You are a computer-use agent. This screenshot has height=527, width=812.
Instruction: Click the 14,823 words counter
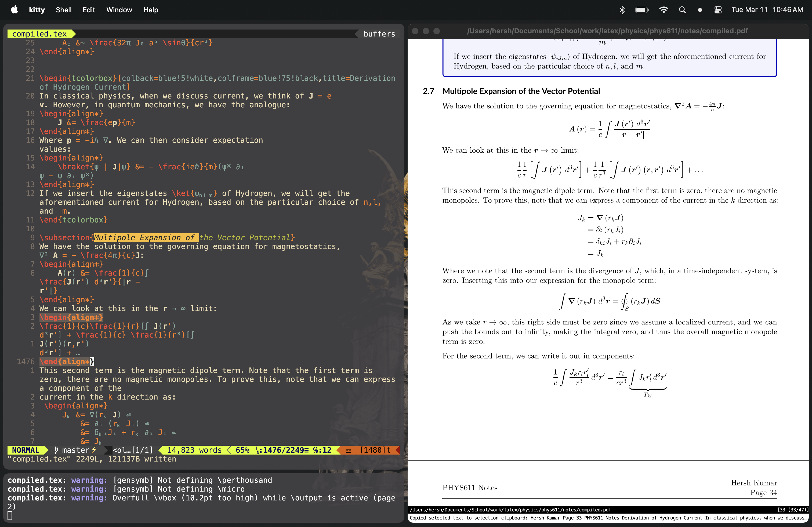point(194,450)
